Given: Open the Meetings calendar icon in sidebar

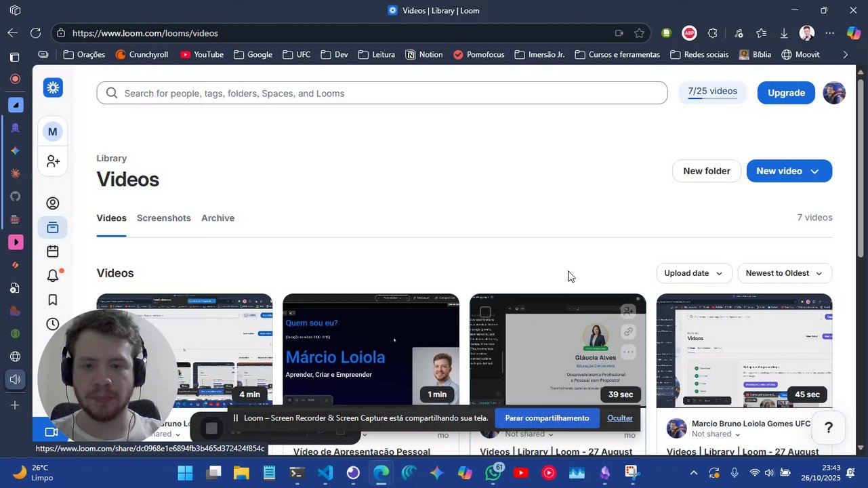Looking at the screenshot, I should click(53, 251).
